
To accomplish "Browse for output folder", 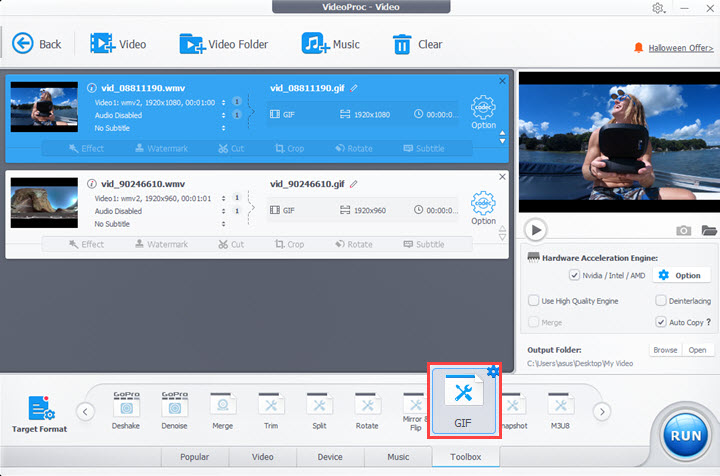I will (x=665, y=350).
